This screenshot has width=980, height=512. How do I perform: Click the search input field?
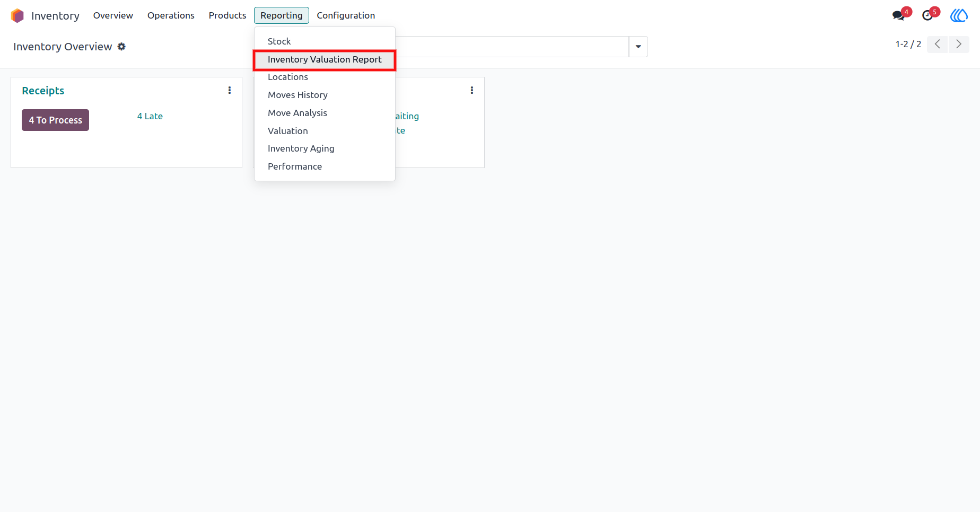coord(512,47)
